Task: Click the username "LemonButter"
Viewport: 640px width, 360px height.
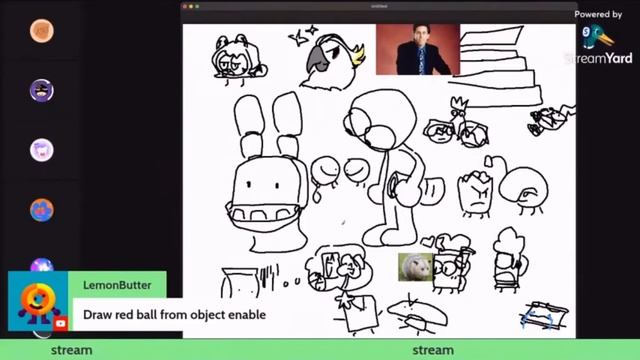Action: tap(117, 285)
